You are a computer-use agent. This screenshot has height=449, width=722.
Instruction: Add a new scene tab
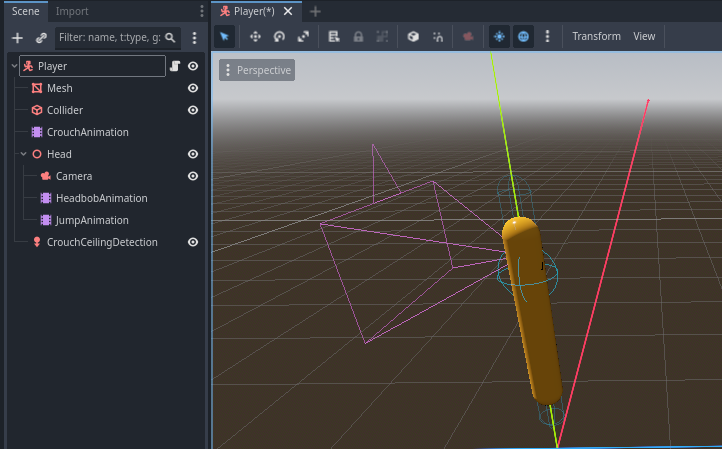coord(315,11)
